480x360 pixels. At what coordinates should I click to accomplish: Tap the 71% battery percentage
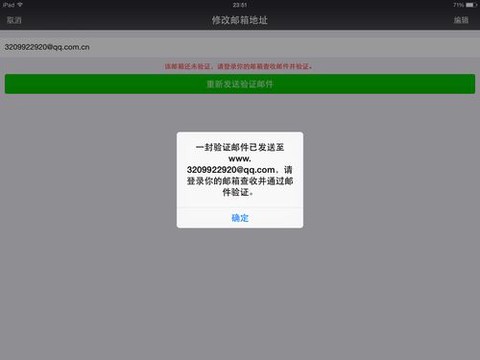pos(458,5)
